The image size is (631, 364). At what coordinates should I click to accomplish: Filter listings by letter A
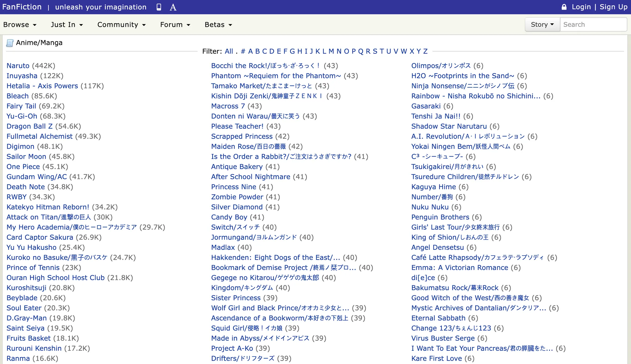coord(250,51)
